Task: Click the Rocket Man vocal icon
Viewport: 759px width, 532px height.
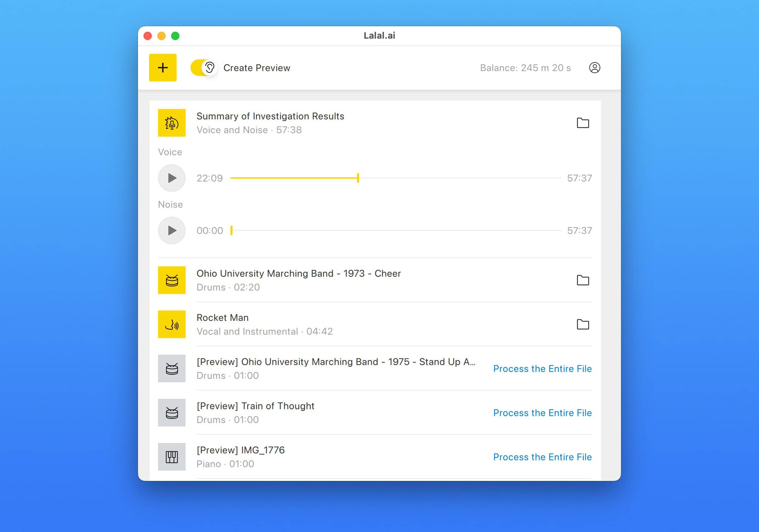Action: pos(171,324)
